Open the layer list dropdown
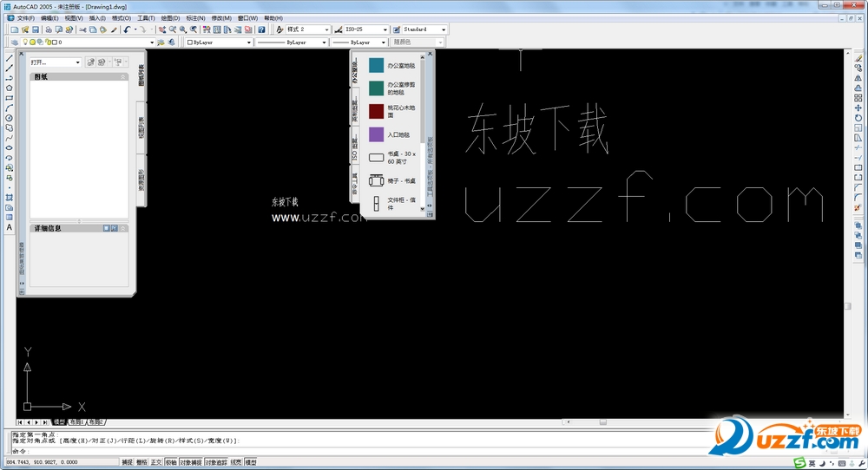 coord(88,42)
